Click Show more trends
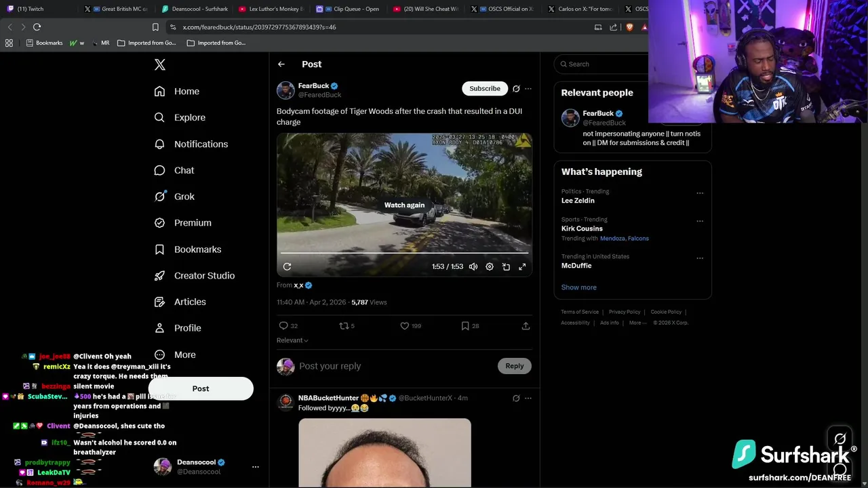This screenshot has width=868, height=488. [578, 287]
